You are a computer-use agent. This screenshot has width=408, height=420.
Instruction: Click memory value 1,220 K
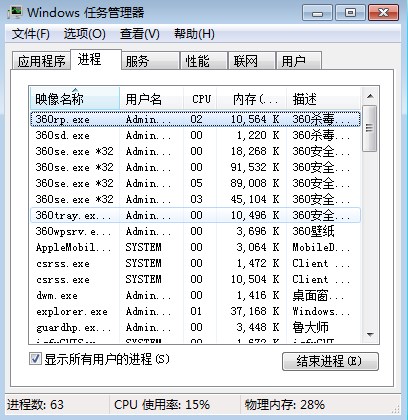coord(258,135)
